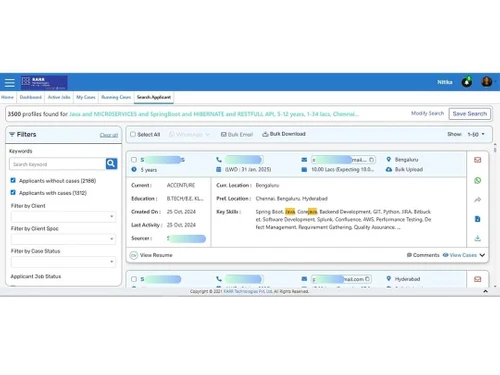Share the Bengaluru applicant's profile

(x=477, y=200)
